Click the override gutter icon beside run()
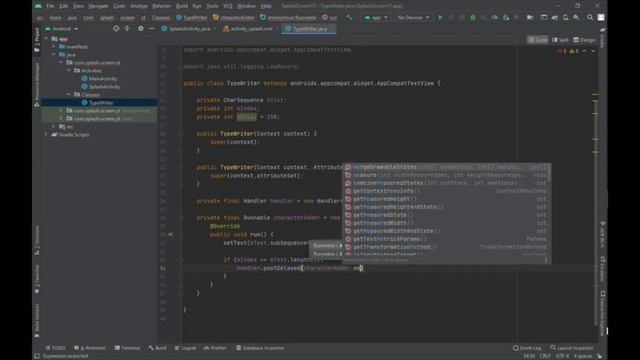 click(171, 234)
